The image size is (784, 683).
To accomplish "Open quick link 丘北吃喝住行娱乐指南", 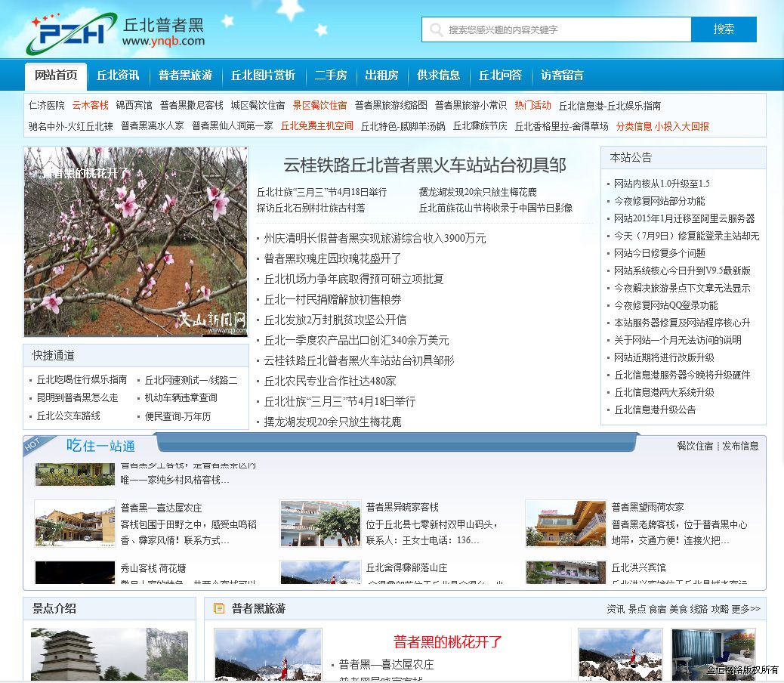I will pyautogui.click(x=82, y=379).
